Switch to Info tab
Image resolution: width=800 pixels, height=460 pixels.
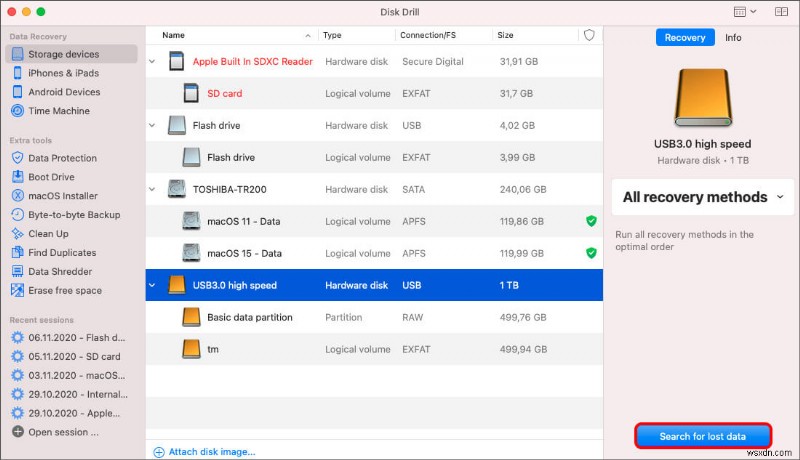pos(733,38)
